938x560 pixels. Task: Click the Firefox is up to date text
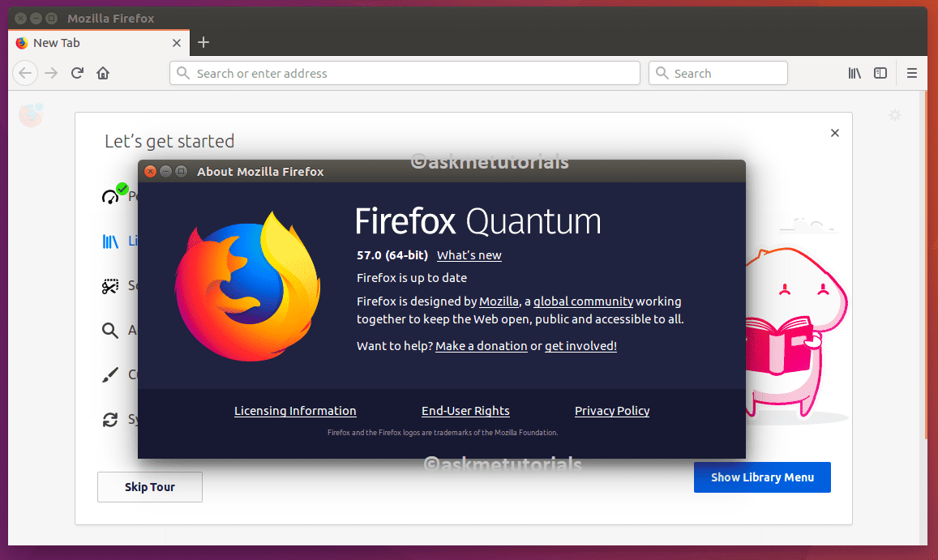coord(412,278)
